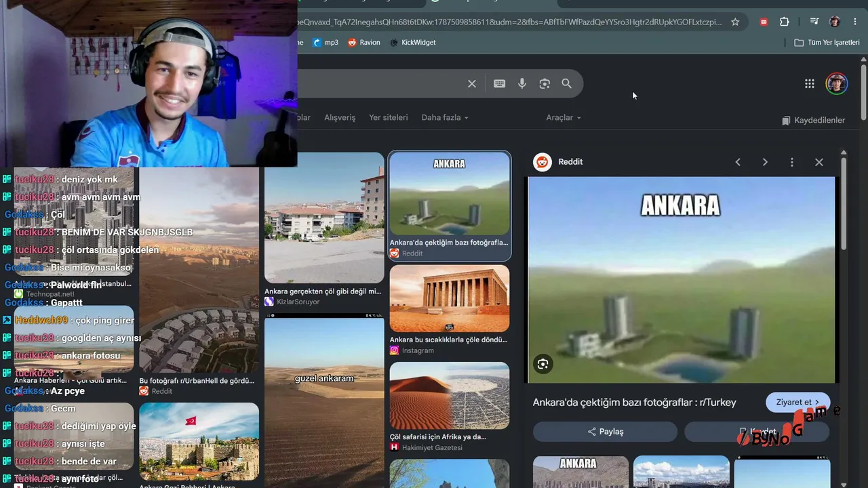The height and width of the screenshot is (488, 868).
Task: Open the on-screen keyboard input tool
Action: [x=500, y=83]
